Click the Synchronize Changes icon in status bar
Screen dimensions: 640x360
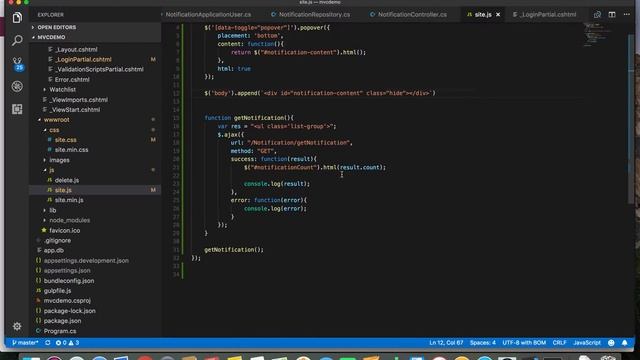point(48,343)
